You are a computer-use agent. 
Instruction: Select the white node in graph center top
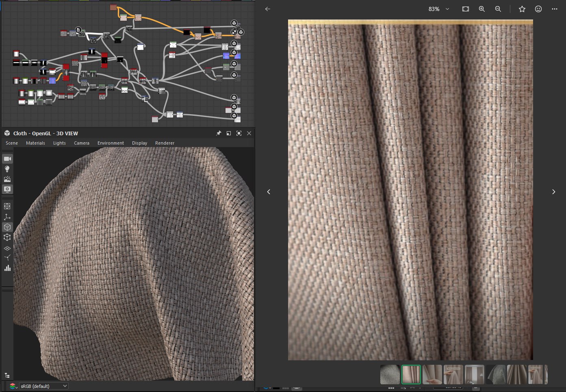[140, 47]
